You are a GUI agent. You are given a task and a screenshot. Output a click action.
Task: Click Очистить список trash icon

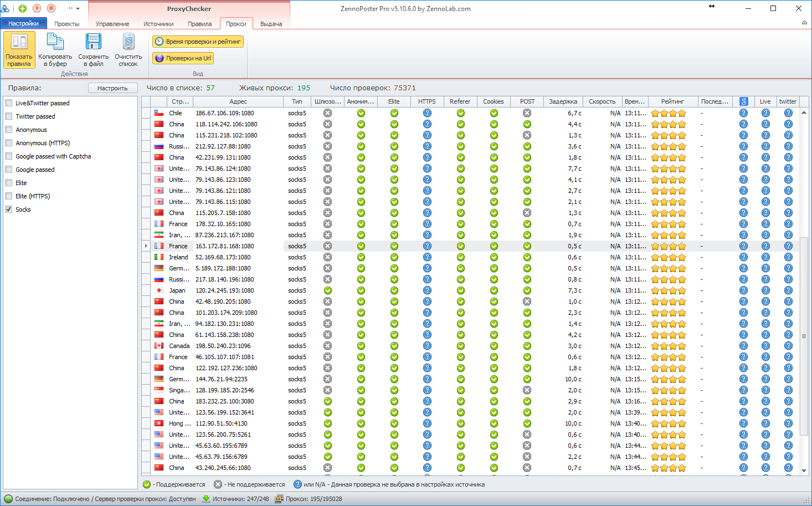click(128, 49)
